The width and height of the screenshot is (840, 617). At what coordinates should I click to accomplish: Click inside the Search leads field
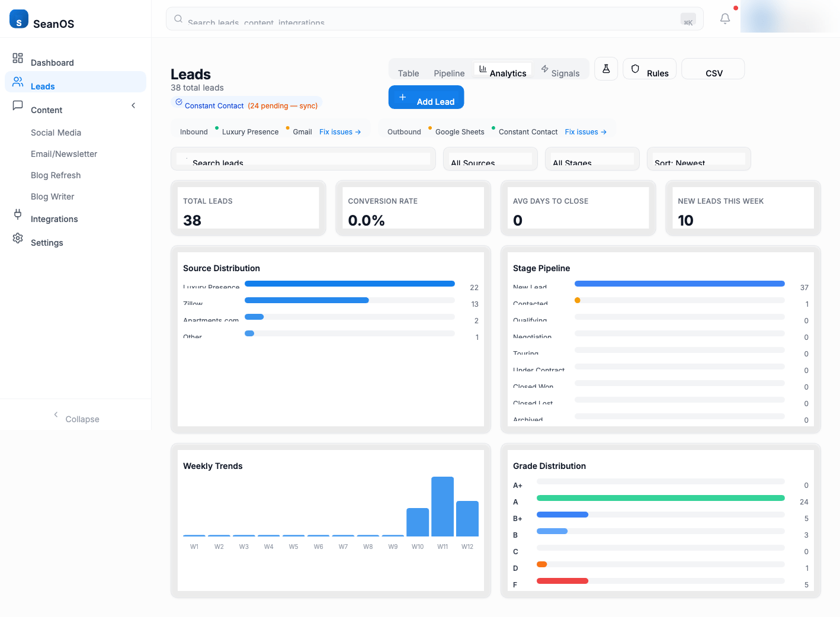click(302, 160)
